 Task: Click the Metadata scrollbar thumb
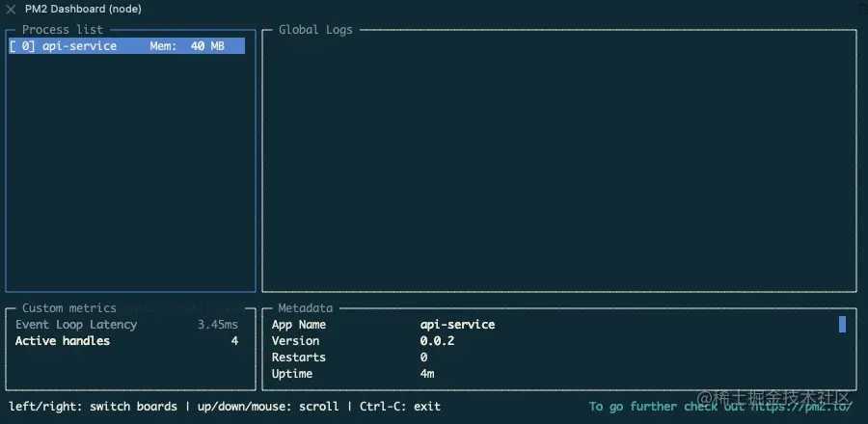842,324
